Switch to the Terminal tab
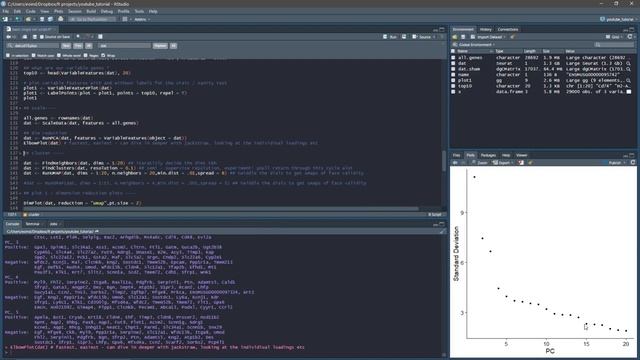The height and width of the screenshot is (360, 640). tap(33, 224)
